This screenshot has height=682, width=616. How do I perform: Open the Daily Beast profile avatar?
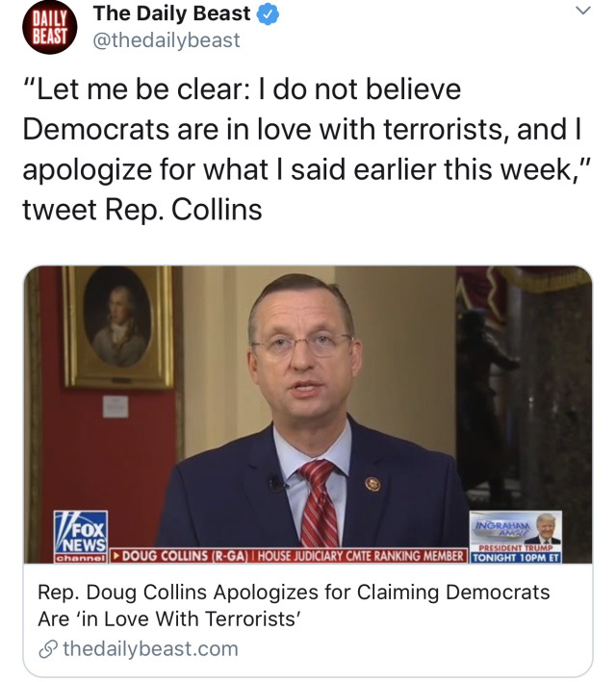[50, 27]
